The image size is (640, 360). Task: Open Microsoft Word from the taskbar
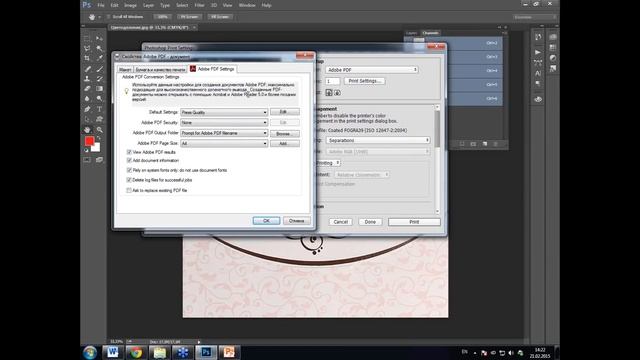[x=113, y=352]
